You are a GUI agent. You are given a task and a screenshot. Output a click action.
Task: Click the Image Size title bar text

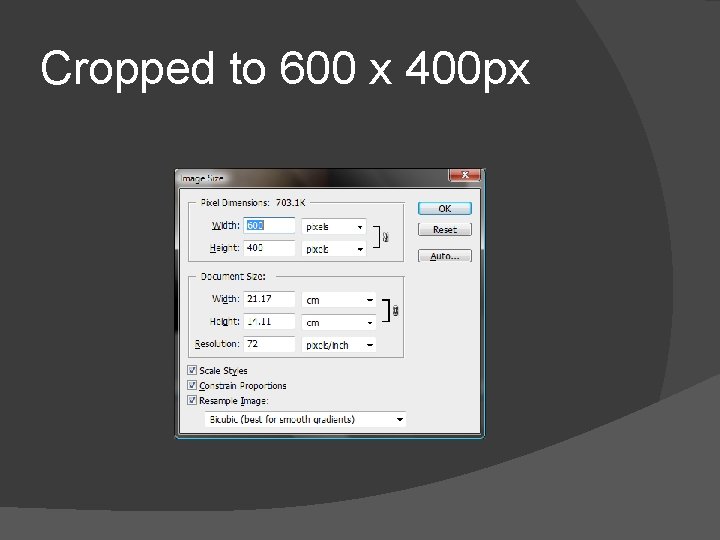[202, 178]
